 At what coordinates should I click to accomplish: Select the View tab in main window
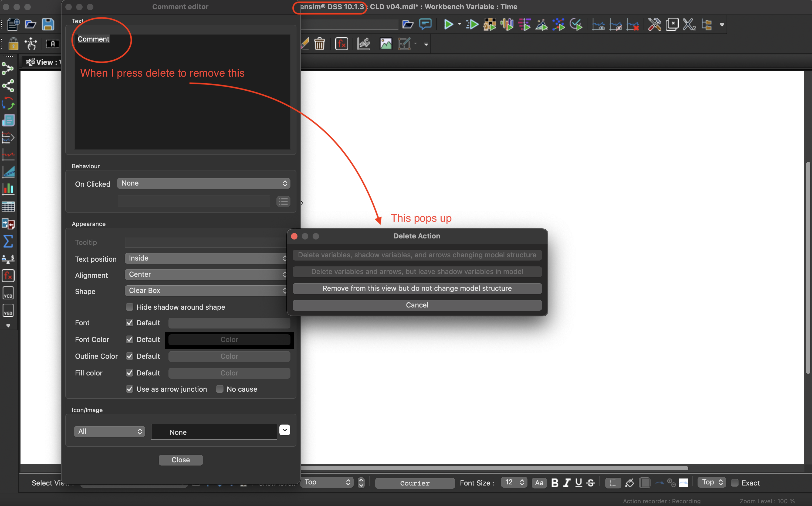(42, 62)
